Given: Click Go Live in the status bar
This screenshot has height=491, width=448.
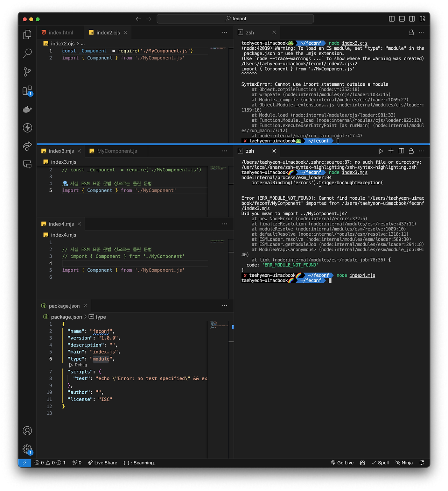Looking at the screenshot, I should point(342,463).
